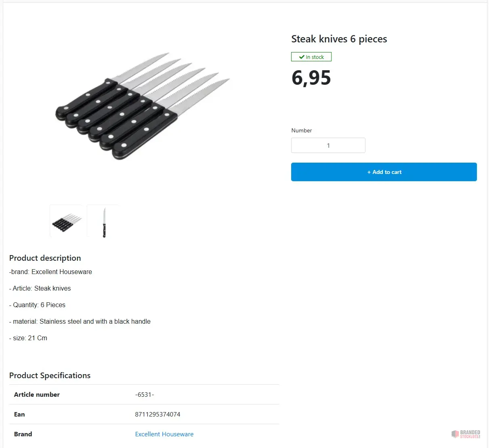Screen dimensions: 489x448
Task: Click the Number label above quantity
Action: (x=301, y=130)
